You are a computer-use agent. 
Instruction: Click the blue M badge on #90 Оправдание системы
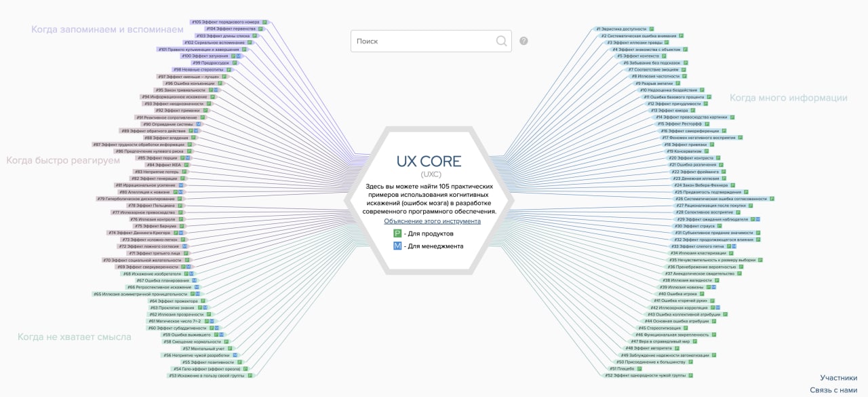pyautogui.click(x=199, y=124)
